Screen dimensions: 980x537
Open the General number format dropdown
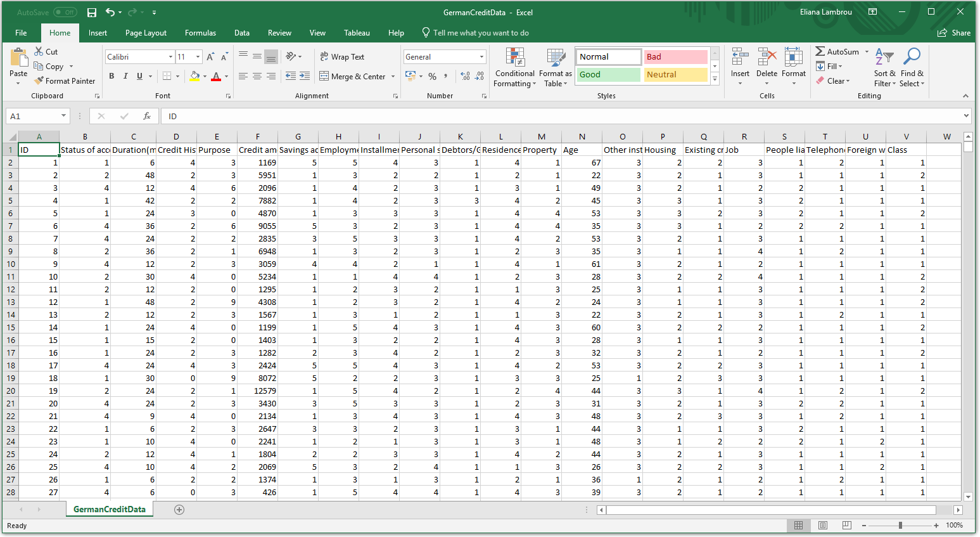[x=481, y=57]
